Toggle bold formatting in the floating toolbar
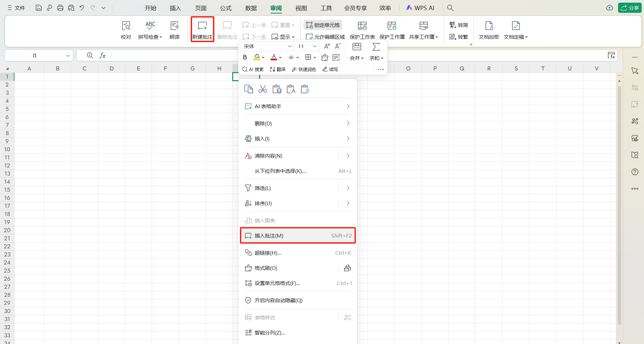 (245, 57)
